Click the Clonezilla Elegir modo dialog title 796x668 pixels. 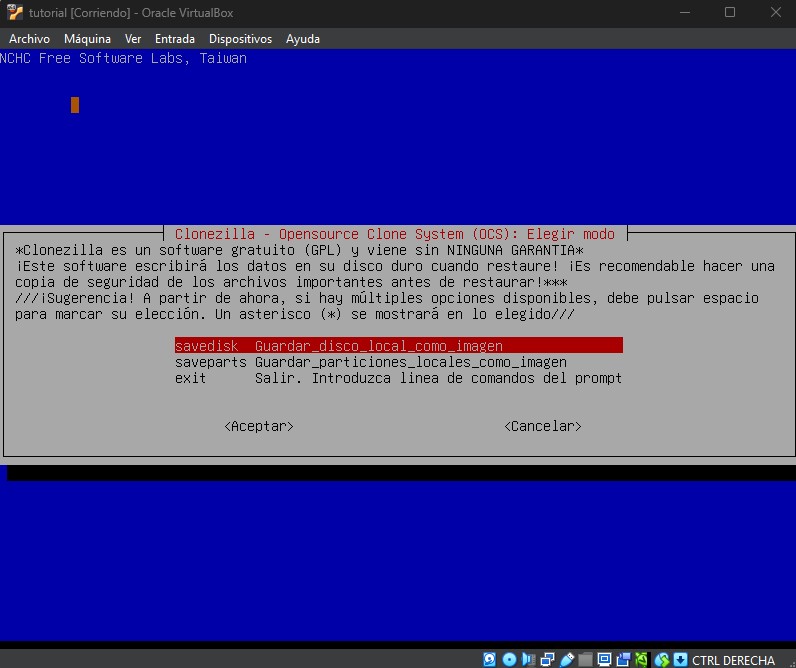click(394, 234)
